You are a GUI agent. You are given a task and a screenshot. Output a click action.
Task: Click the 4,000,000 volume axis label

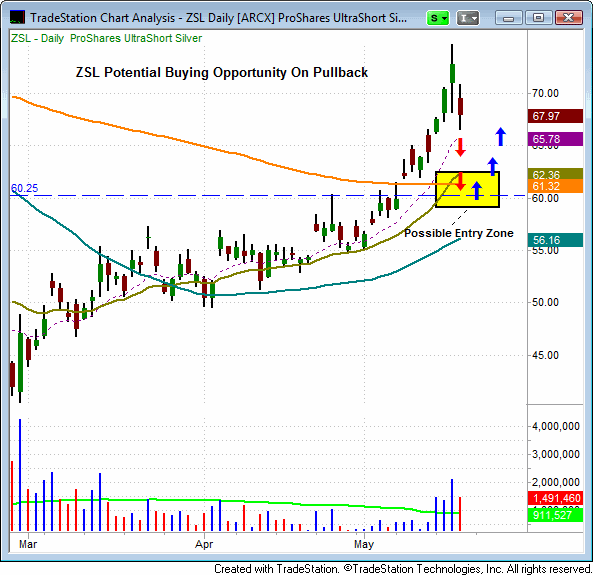[x=556, y=426]
